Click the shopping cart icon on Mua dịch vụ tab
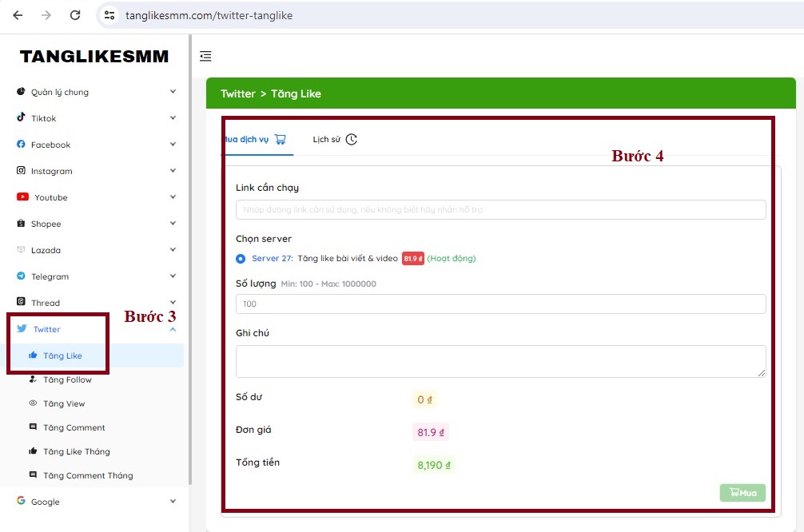804x532 pixels. (280, 139)
